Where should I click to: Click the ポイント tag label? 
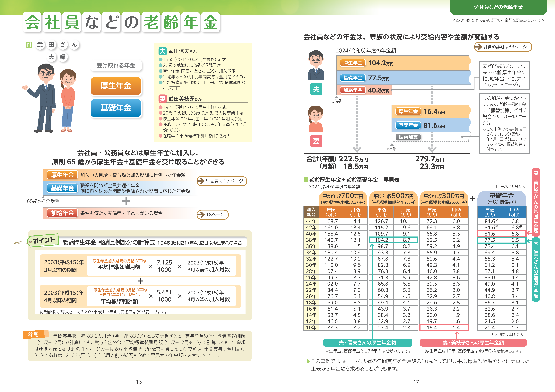[44, 240]
